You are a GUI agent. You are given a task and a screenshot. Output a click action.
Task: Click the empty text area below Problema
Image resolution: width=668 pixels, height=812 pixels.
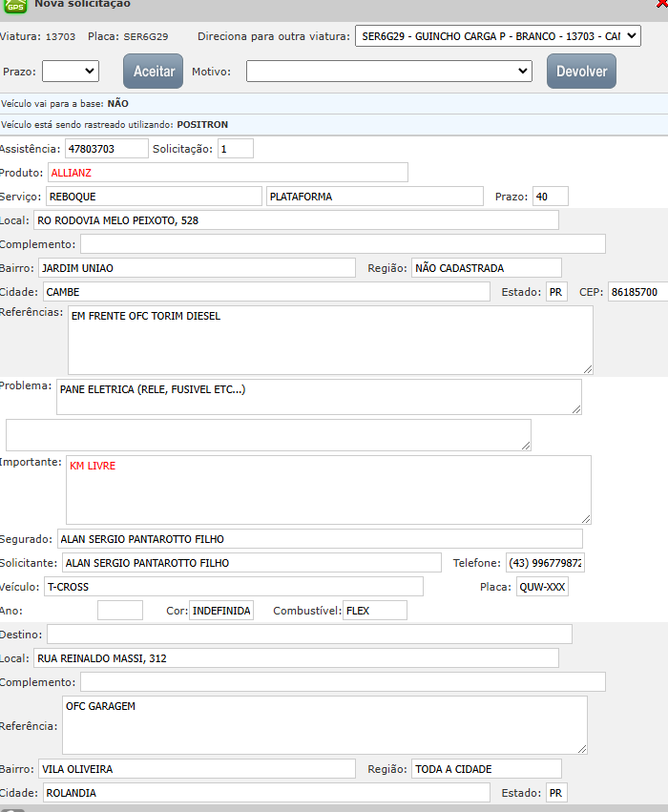click(268, 435)
